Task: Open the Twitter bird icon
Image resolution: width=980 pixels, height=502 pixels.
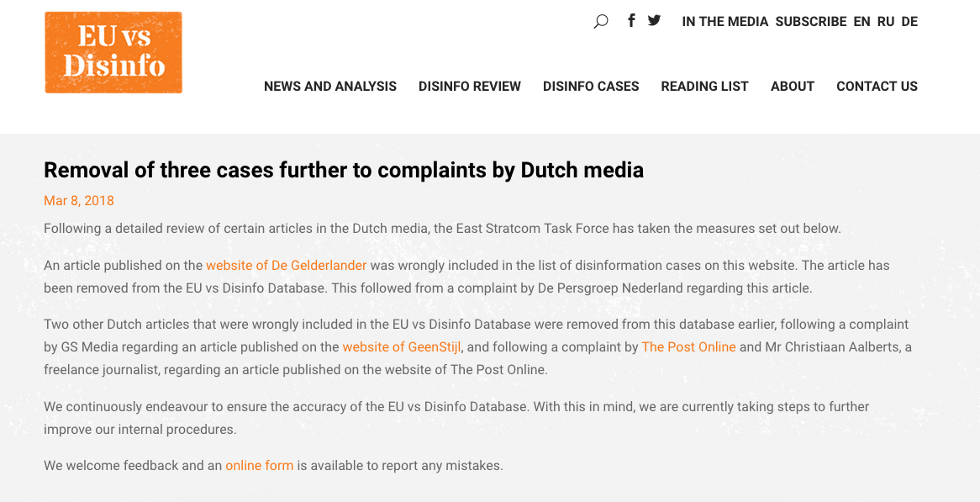Action: click(654, 21)
